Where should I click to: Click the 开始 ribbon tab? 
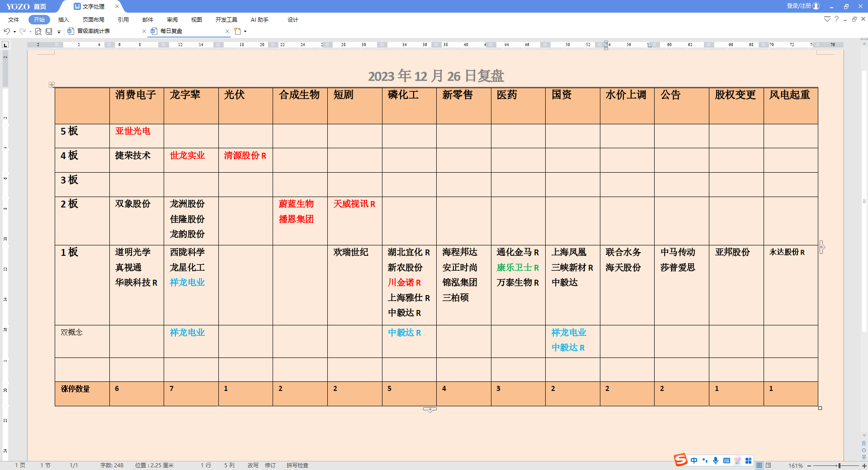click(39, 19)
